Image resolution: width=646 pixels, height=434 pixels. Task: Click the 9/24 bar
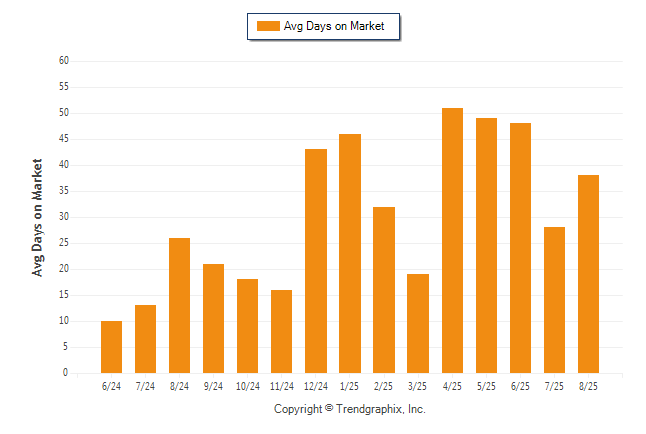point(213,319)
